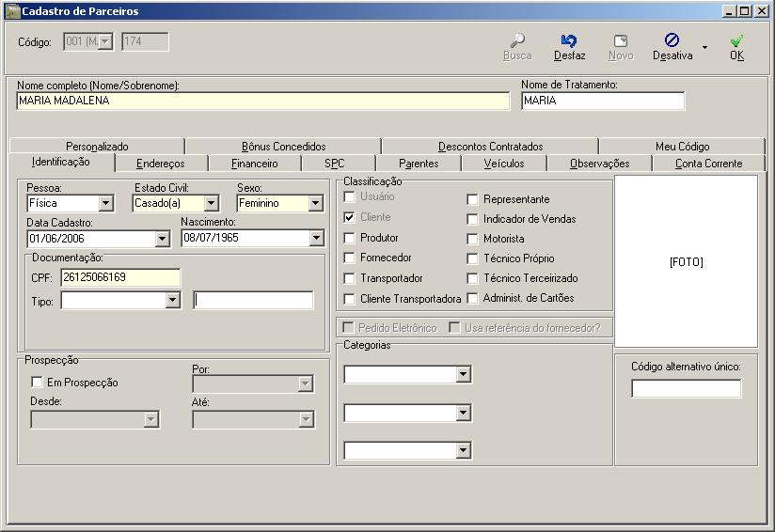The height and width of the screenshot is (532, 775).
Task: Open the Desde date dropdown
Action: click(151, 420)
